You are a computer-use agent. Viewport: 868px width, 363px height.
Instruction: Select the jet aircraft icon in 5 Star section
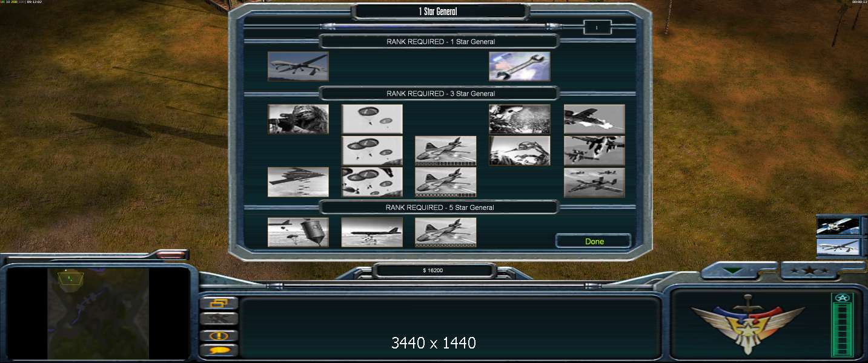[x=446, y=232]
